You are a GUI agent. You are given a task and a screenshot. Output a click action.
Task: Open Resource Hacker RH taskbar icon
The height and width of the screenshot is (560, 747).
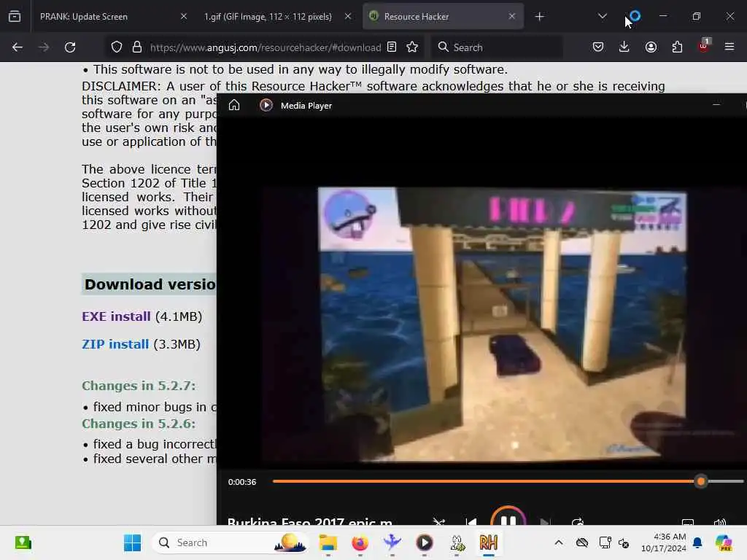[488, 542]
